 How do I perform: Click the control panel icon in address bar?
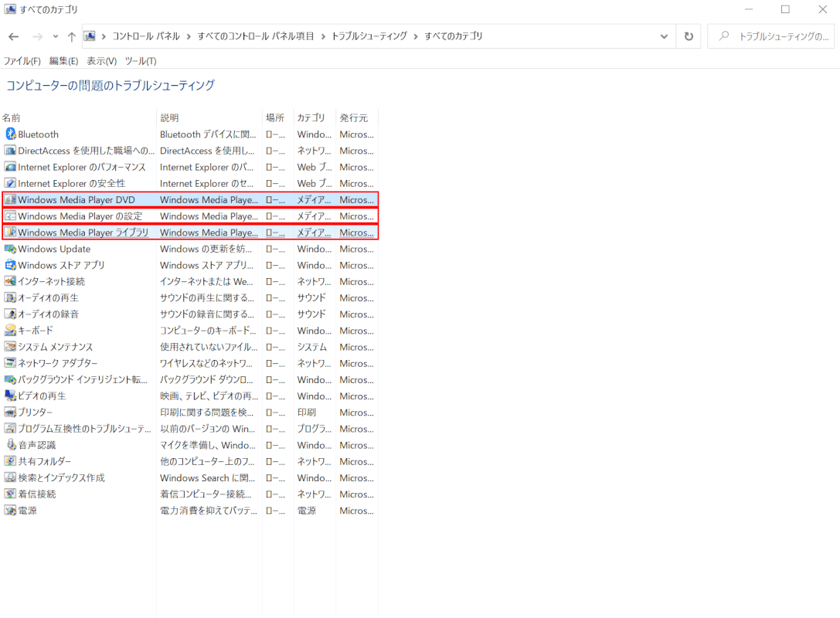coord(90,36)
